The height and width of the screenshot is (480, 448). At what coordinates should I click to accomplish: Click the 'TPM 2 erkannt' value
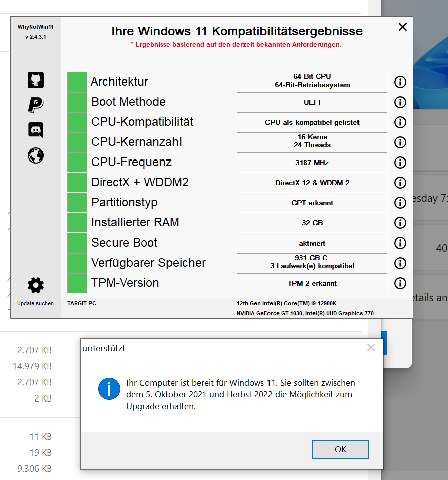[x=312, y=283]
